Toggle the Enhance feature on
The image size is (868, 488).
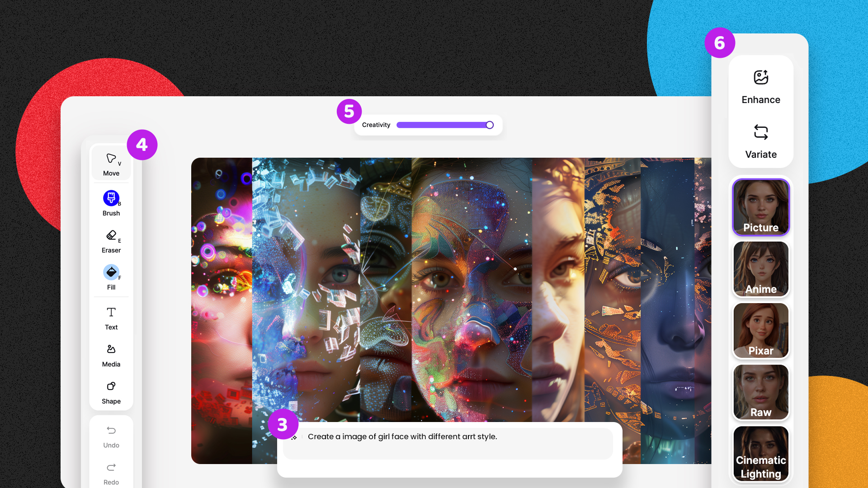click(761, 86)
